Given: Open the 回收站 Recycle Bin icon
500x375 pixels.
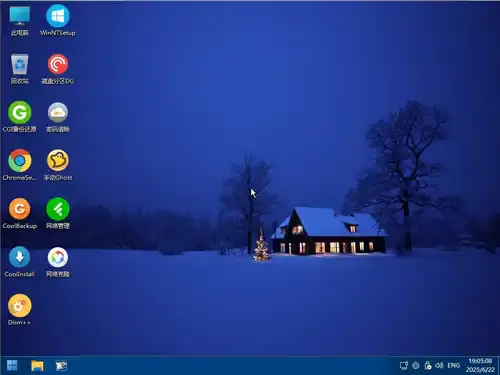Looking at the screenshot, I should [x=20, y=69].
